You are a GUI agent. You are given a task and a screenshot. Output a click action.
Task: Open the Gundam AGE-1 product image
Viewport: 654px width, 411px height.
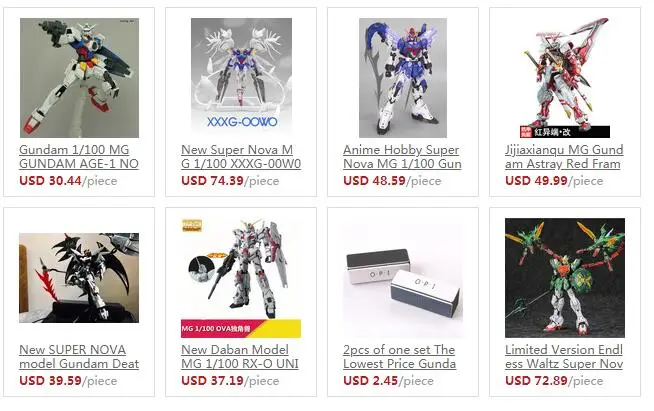tap(79, 78)
